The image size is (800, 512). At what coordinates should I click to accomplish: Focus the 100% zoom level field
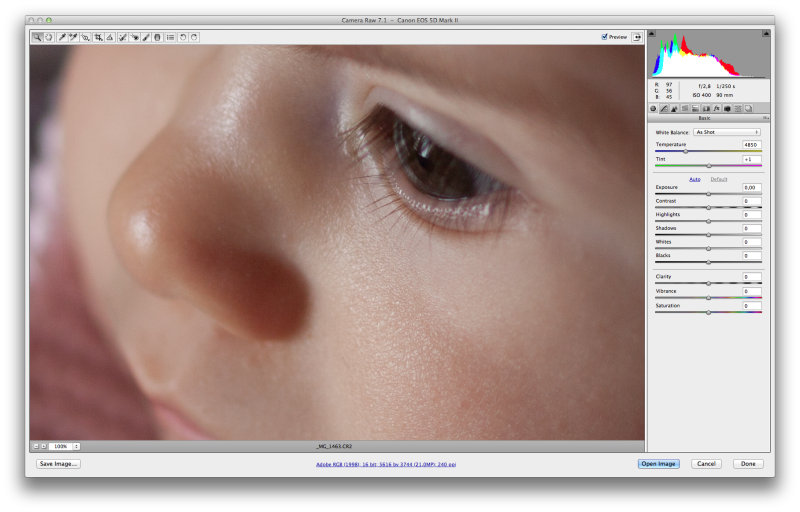pyautogui.click(x=61, y=446)
